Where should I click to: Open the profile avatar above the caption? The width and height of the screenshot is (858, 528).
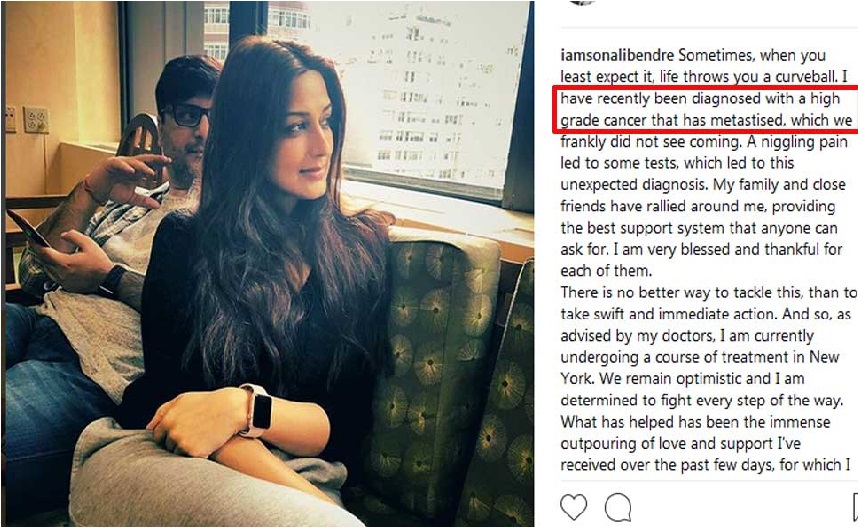pyautogui.click(x=581, y=2)
